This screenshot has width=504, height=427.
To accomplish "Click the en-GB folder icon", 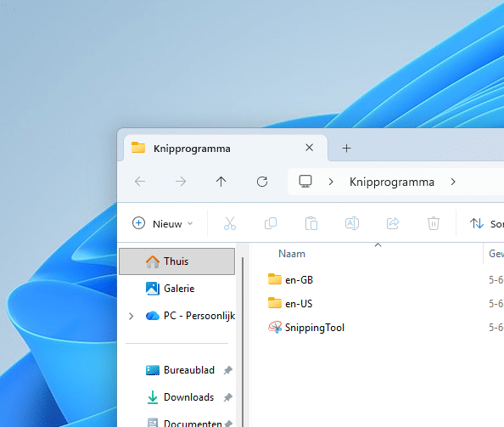I will coord(275,279).
